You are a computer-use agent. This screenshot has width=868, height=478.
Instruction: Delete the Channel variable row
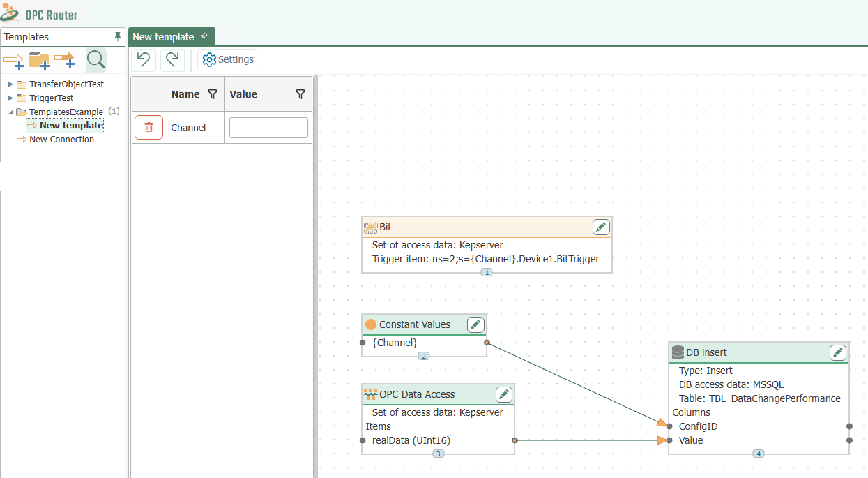pyautogui.click(x=149, y=128)
